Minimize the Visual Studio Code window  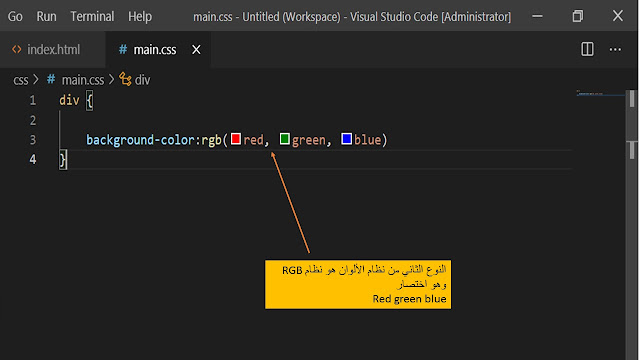point(538,16)
